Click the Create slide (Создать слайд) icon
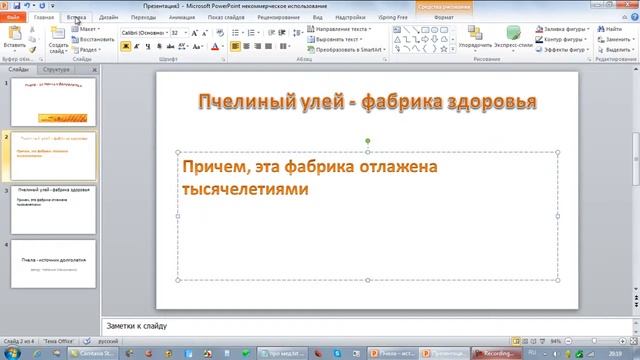 (x=58, y=33)
